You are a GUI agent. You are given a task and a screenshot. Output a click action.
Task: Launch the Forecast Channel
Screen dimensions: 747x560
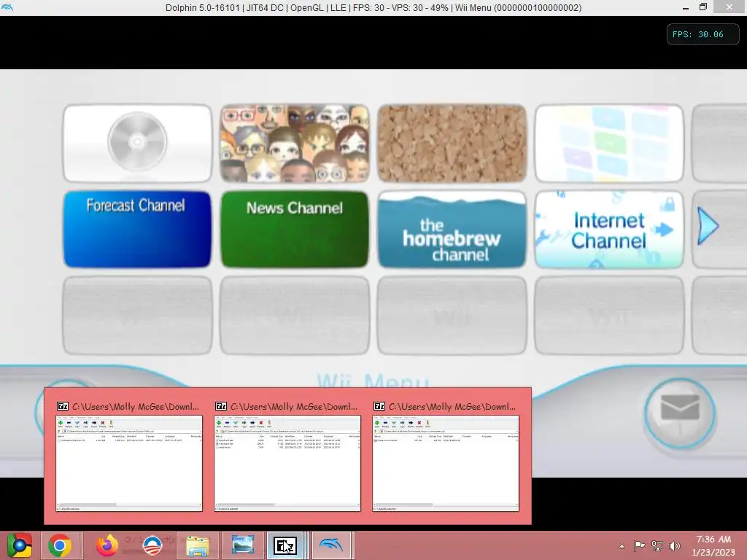coord(137,229)
